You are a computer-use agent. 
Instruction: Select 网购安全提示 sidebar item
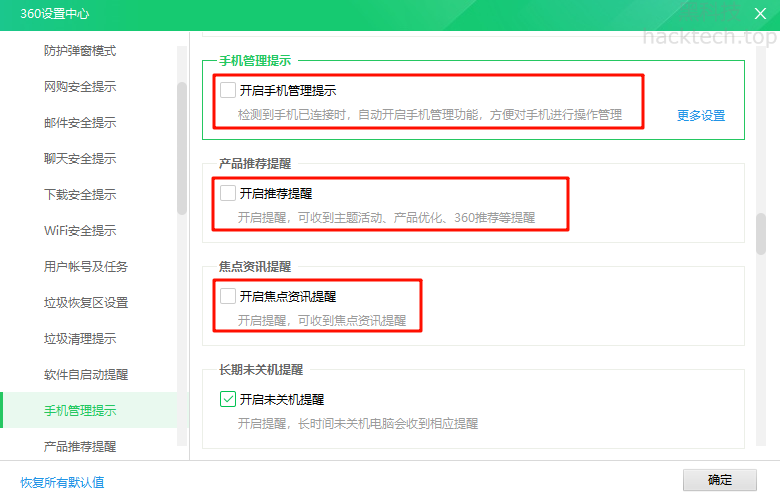pos(80,87)
